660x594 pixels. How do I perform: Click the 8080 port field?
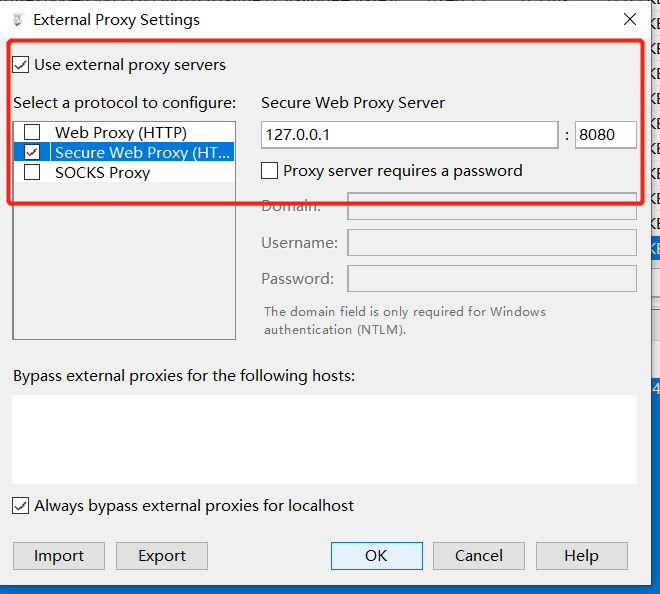606,135
